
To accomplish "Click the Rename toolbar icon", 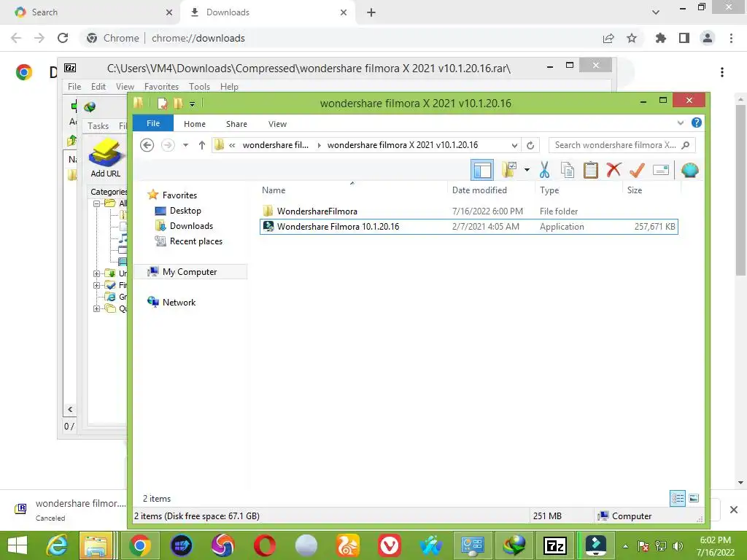I will click(x=661, y=170).
